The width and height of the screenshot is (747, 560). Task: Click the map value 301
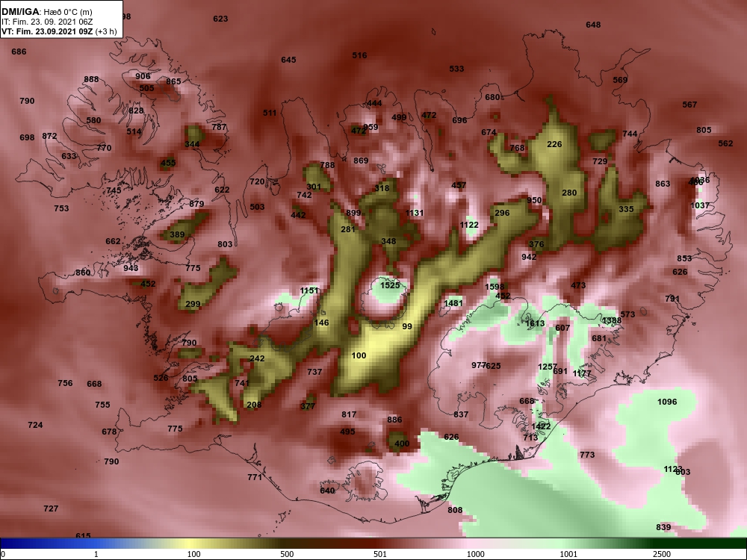point(314,187)
